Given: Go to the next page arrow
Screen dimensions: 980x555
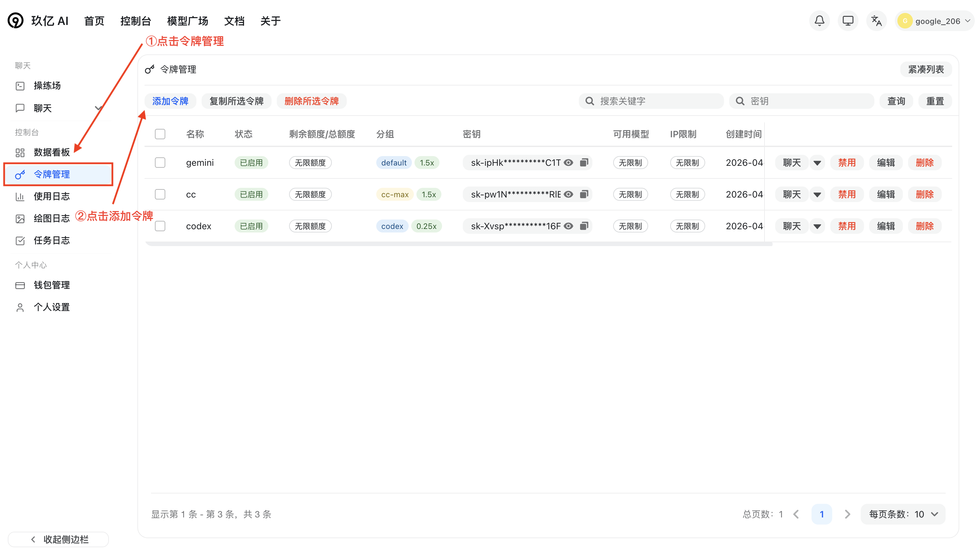Looking at the screenshot, I should click(x=847, y=514).
